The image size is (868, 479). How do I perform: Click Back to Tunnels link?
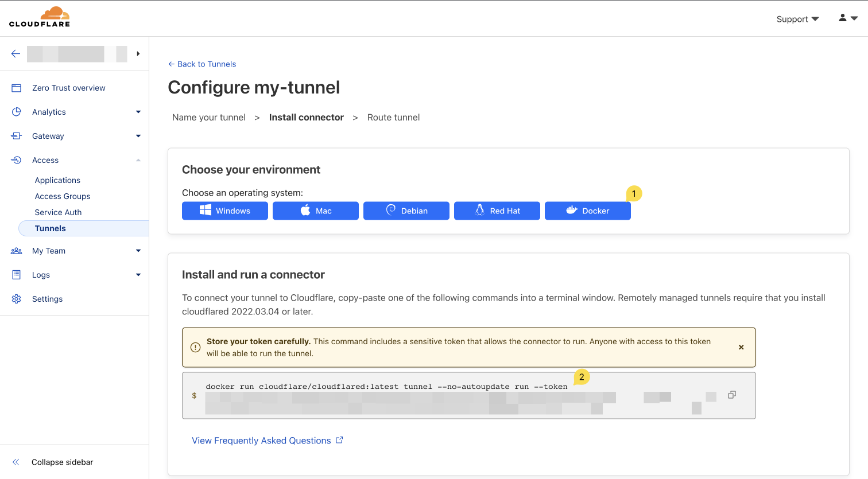tap(202, 64)
